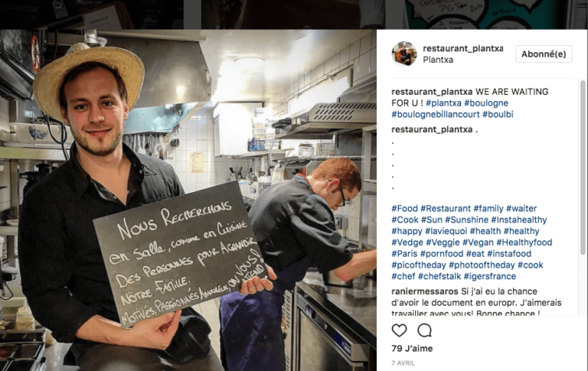Open the #boulognebillancourt hashtag

(x=436, y=114)
